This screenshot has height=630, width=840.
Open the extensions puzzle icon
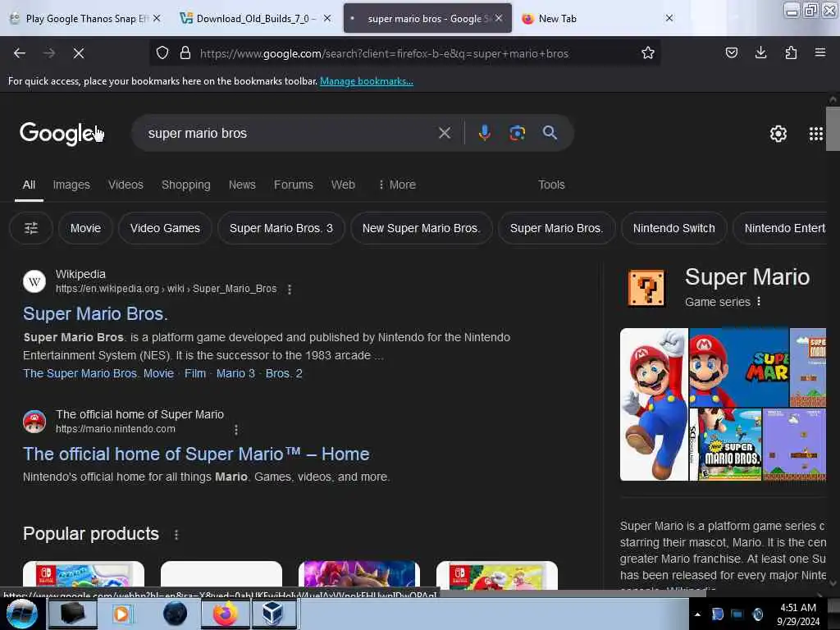click(791, 52)
